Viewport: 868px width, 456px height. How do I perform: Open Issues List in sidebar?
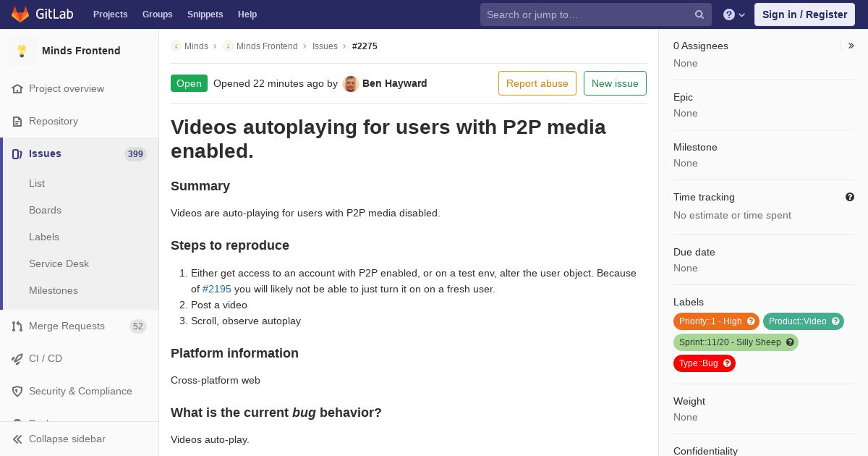click(37, 184)
